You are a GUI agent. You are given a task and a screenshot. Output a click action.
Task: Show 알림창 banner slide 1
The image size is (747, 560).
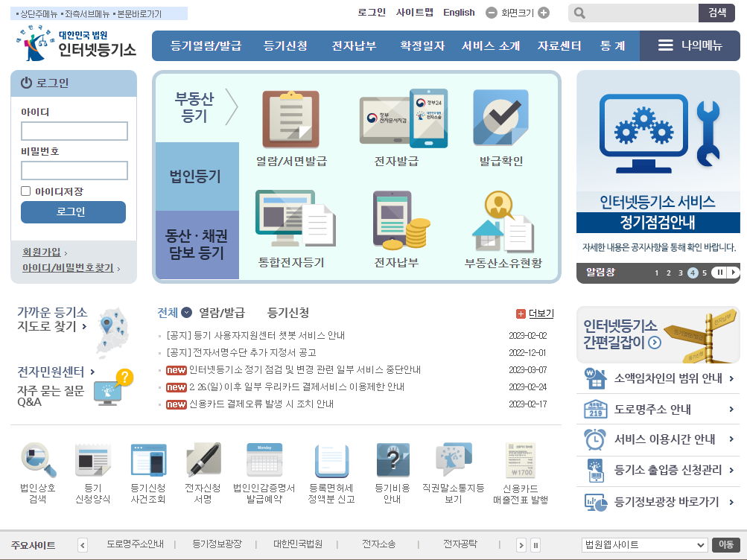[656, 273]
